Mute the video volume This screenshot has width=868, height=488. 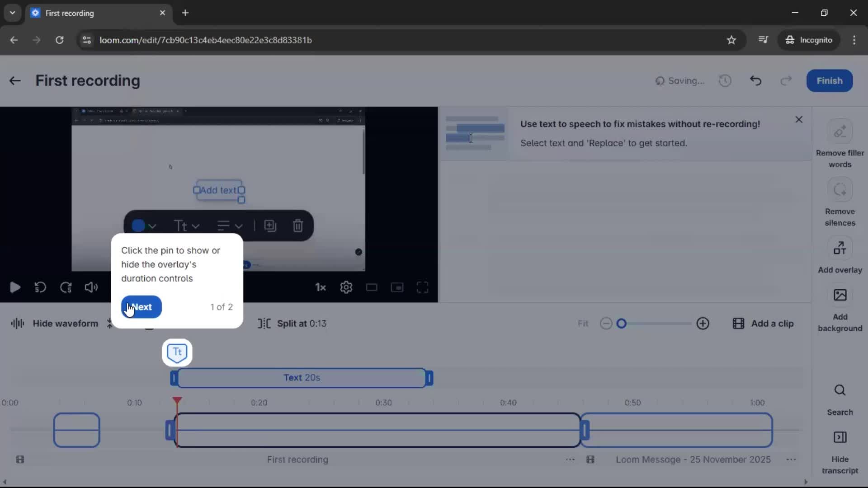click(x=91, y=287)
